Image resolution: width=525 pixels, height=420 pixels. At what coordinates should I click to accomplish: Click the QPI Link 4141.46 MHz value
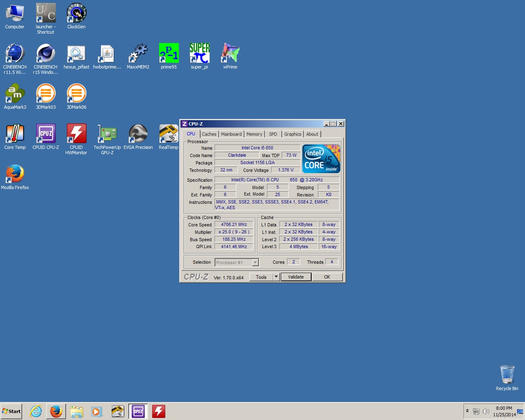[234, 247]
